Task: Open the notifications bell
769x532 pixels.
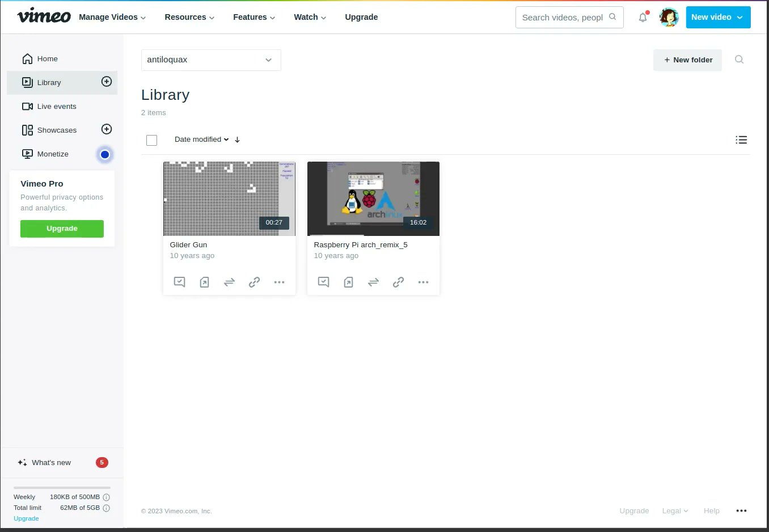Action: pos(642,17)
